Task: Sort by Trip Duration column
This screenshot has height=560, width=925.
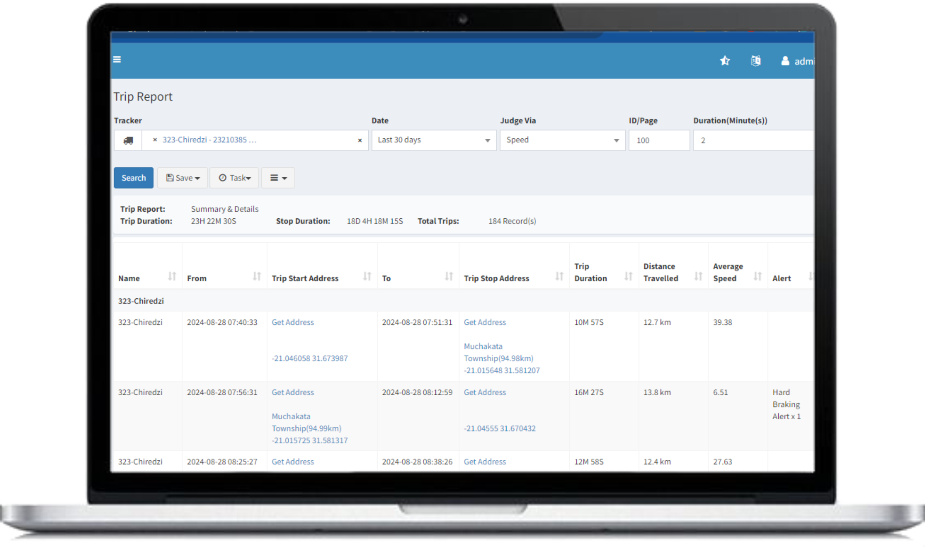Action: pos(628,276)
